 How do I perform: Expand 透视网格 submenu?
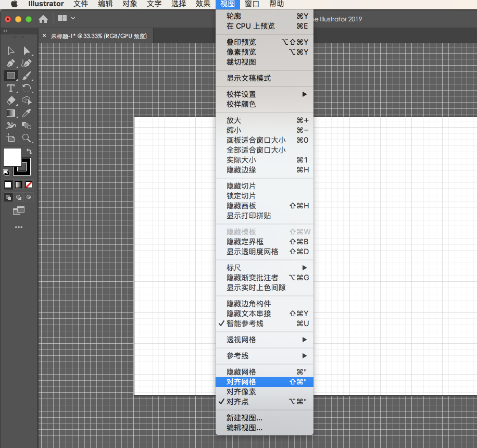pyautogui.click(x=265, y=340)
